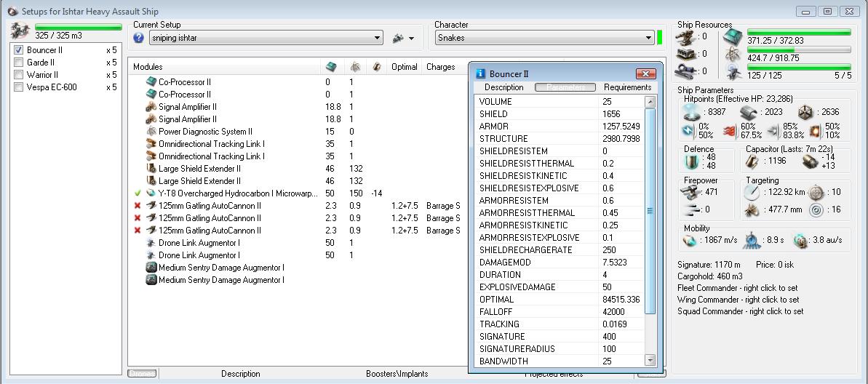Viewport: 868px width, 384px height.
Task: Click Wing Commander - right click to set
Action: tap(738, 300)
